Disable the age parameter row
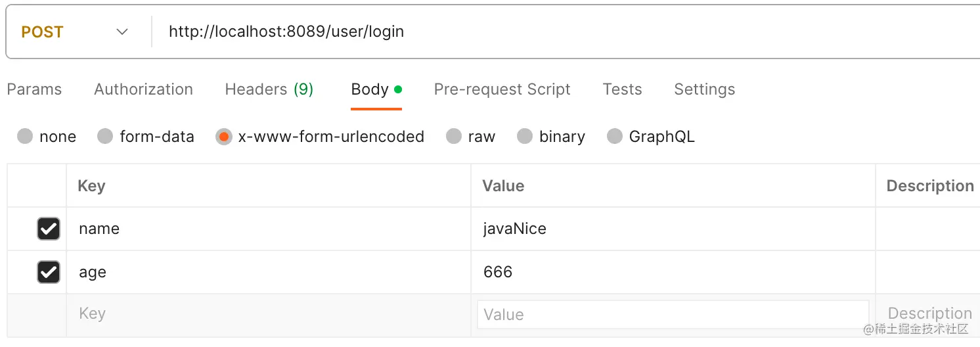 click(x=49, y=272)
